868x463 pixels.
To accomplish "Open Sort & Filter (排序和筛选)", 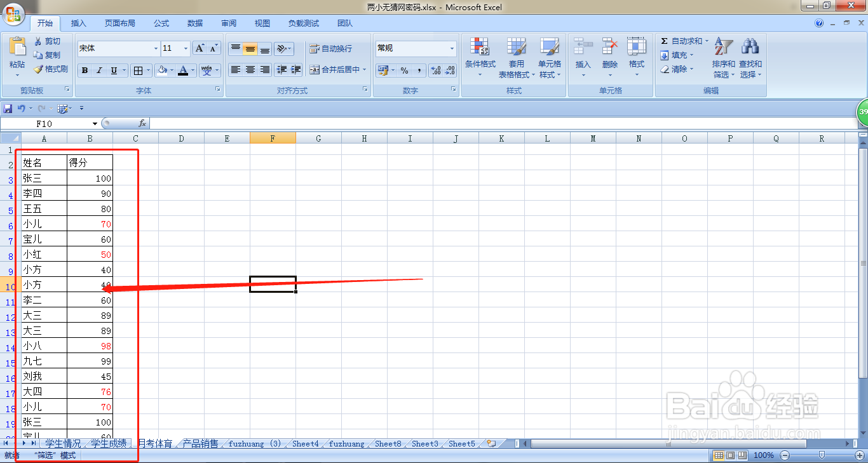I will point(723,57).
